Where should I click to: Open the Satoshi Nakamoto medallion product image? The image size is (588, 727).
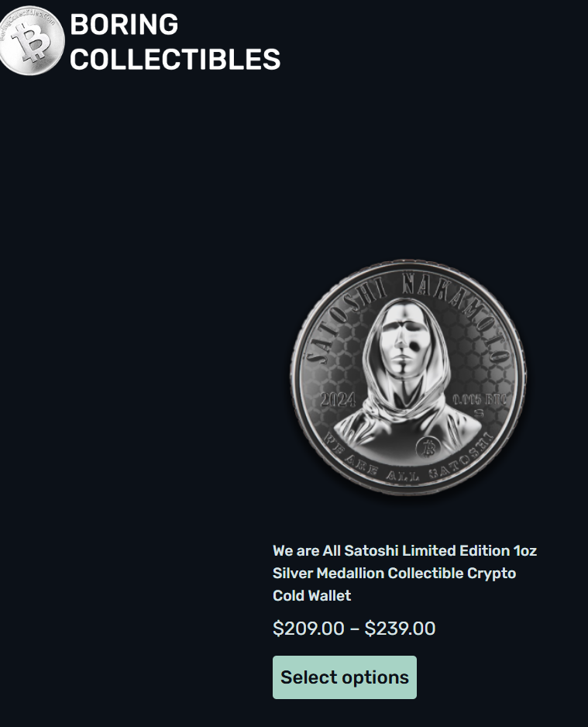click(x=408, y=377)
